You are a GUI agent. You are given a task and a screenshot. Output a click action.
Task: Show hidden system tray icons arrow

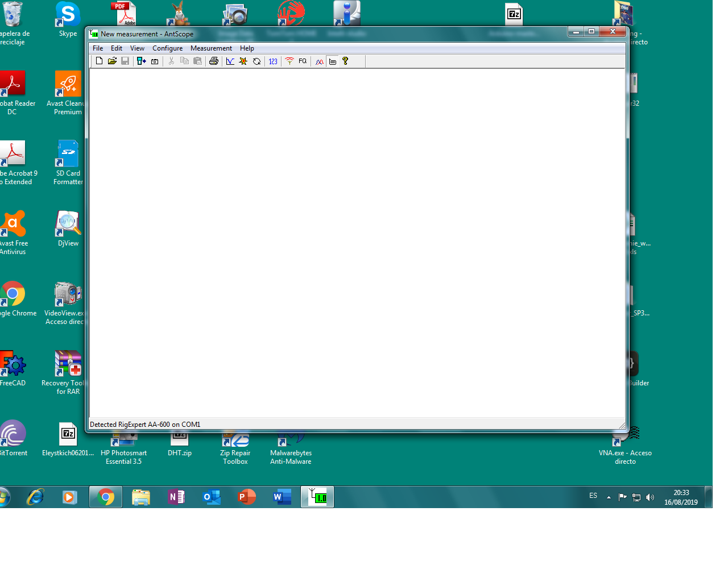point(609,497)
